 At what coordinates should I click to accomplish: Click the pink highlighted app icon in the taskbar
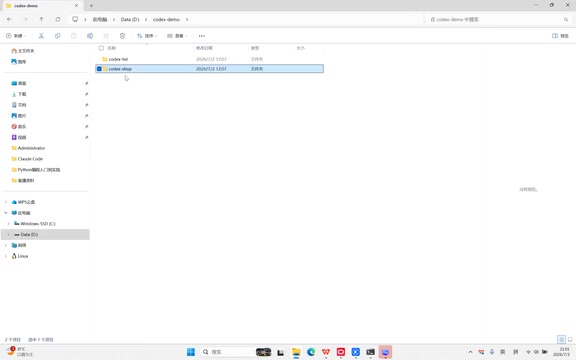coord(385,352)
